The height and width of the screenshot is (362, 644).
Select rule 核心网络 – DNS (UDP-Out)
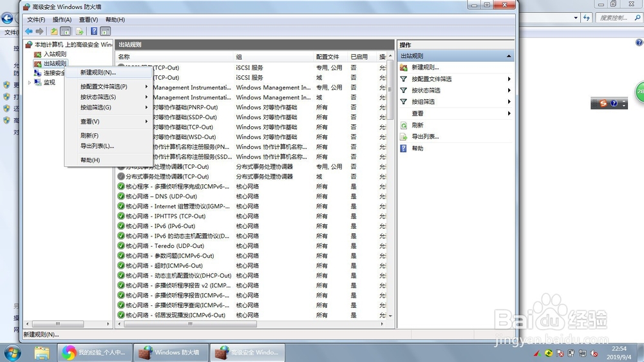point(162,196)
